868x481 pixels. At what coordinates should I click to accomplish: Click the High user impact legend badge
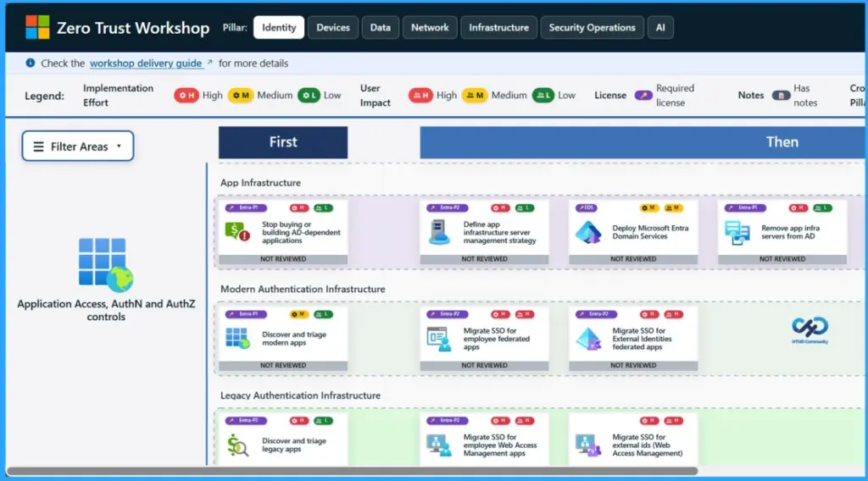(420, 95)
